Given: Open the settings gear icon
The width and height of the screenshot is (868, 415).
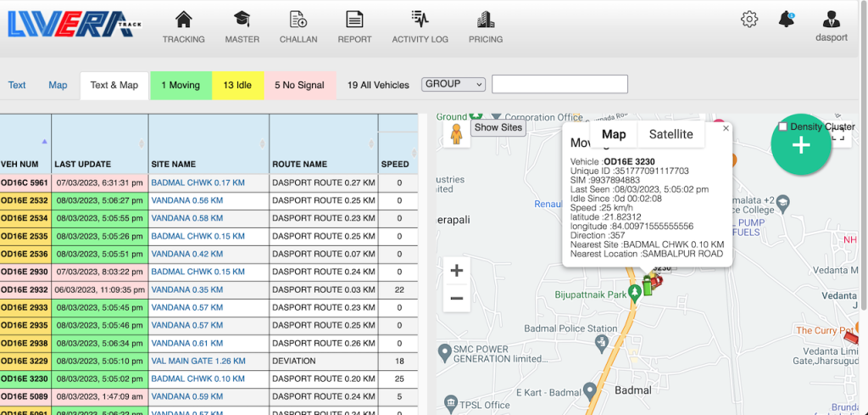Looking at the screenshot, I should tap(749, 20).
